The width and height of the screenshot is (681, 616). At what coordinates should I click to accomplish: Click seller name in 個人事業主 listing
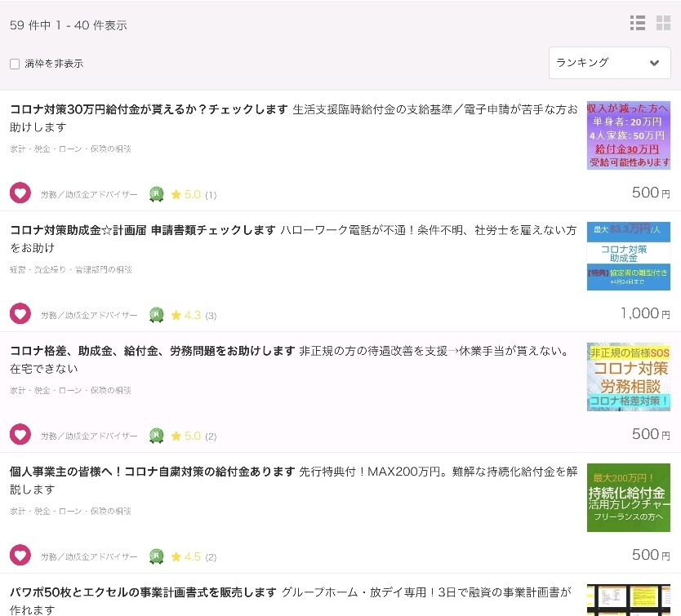pyautogui.click(x=89, y=556)
